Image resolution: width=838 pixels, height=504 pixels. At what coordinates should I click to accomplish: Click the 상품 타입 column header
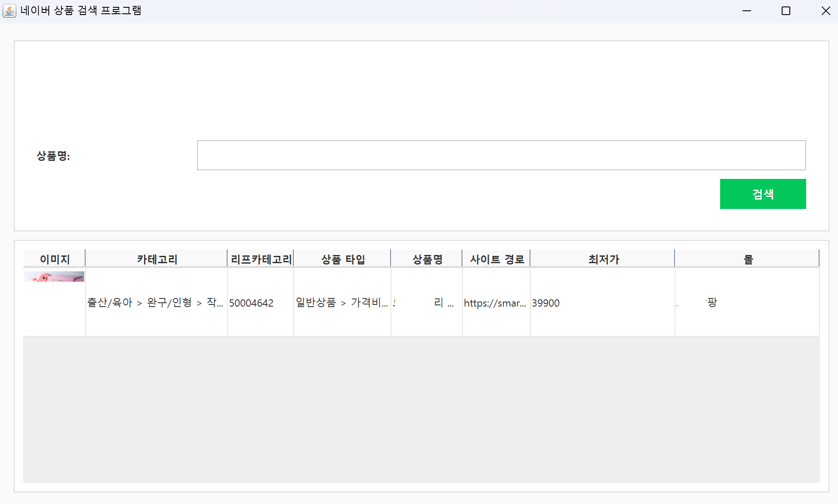coord(342,259)
